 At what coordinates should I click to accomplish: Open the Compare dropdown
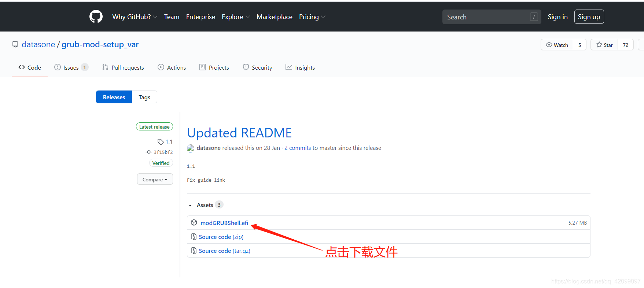[x=155, y=179]
